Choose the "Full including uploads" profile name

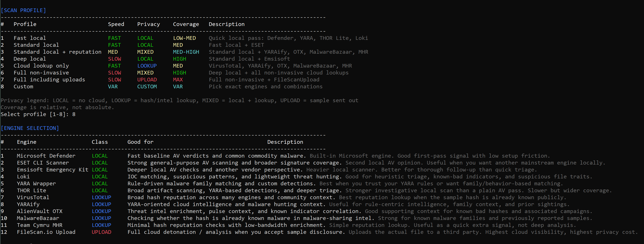click(49, 80)
